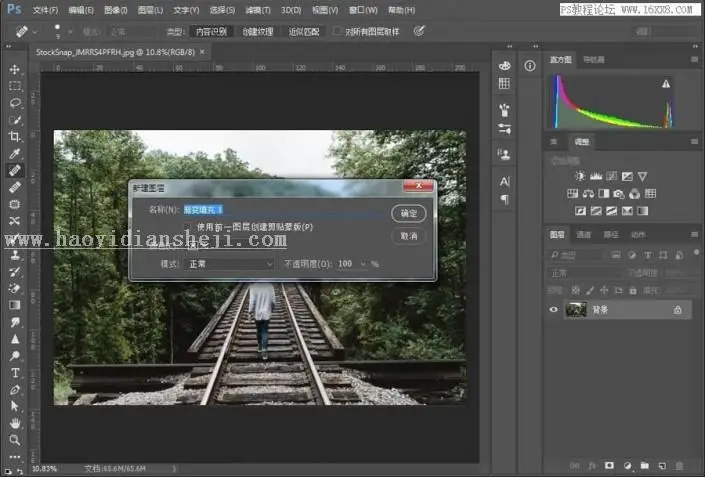Open the 文件(F) menu
The width and height of the screenshot is (705, 477).
click(45, 10)
